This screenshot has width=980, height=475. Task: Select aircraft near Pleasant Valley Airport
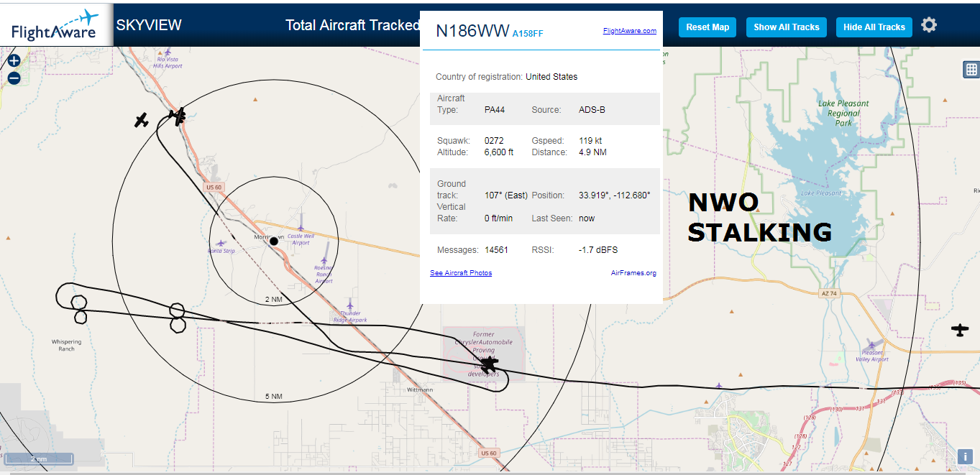tap(960, 330)
